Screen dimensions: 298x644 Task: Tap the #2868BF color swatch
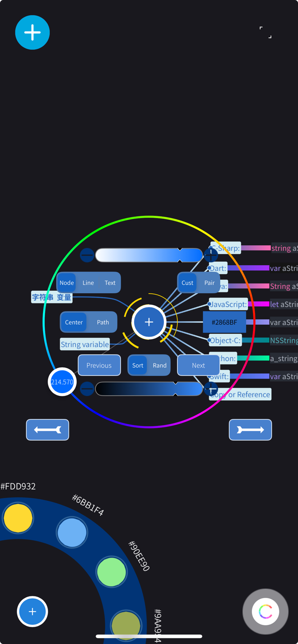[224, 322]
